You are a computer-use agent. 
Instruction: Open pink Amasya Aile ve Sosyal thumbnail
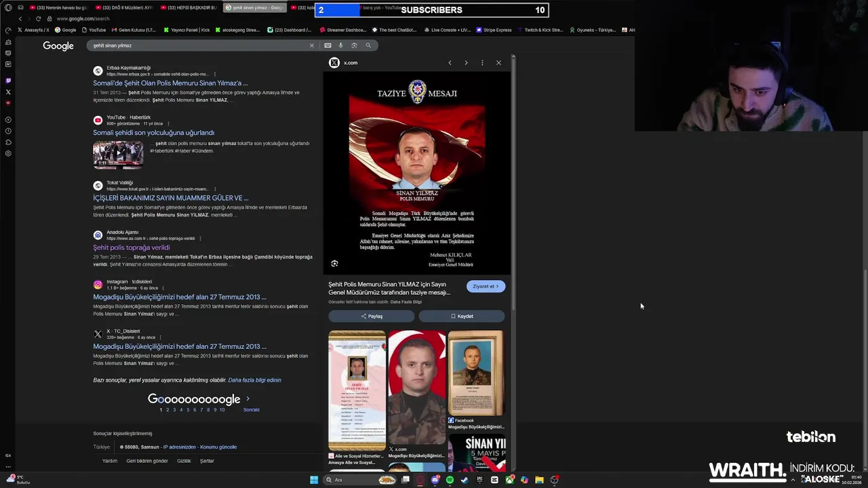[357, 391]
